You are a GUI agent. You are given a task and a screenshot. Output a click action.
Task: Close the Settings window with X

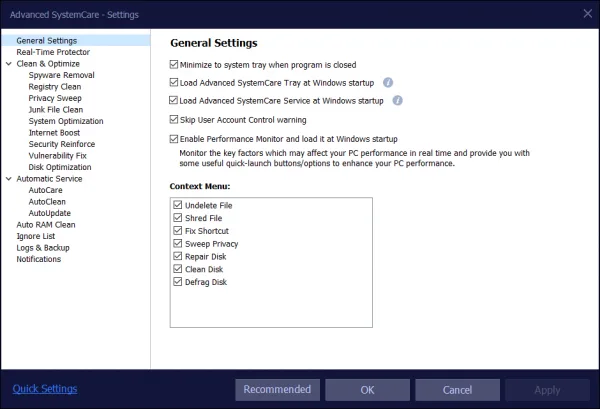tap(588, 14)
